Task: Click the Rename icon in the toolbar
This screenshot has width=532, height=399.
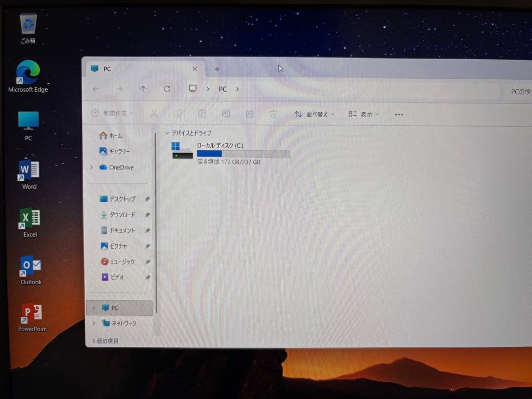Action: pos(226,114)
